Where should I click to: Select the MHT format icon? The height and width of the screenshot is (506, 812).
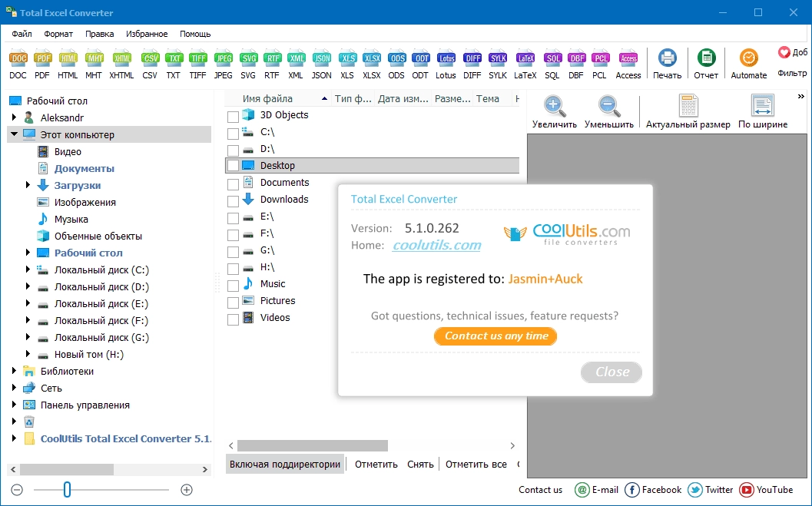pyautogui.click(x=94, y=58)
